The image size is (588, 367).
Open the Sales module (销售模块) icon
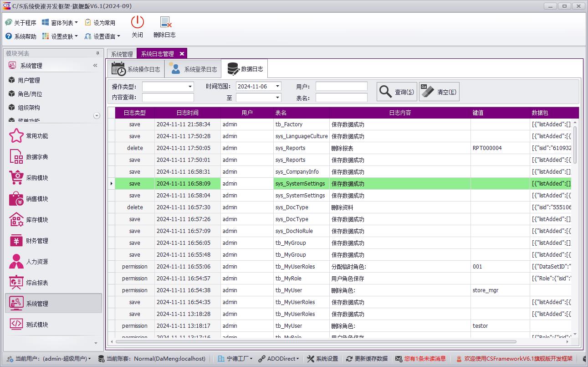click(x=16, y=199)
